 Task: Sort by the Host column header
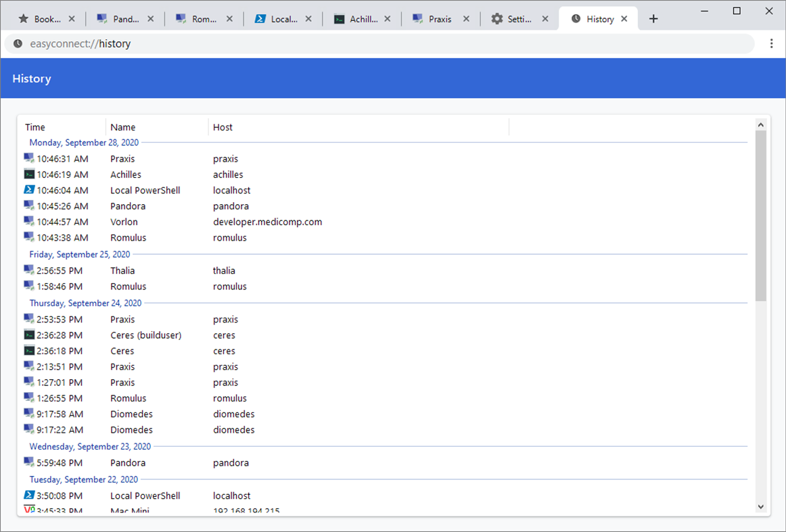pos(359,127)
